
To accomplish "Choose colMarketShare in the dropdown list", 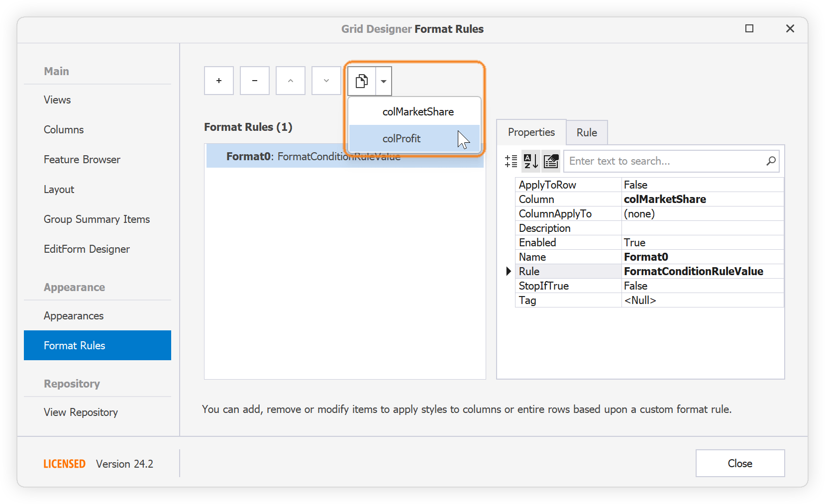I will (417, 111).
